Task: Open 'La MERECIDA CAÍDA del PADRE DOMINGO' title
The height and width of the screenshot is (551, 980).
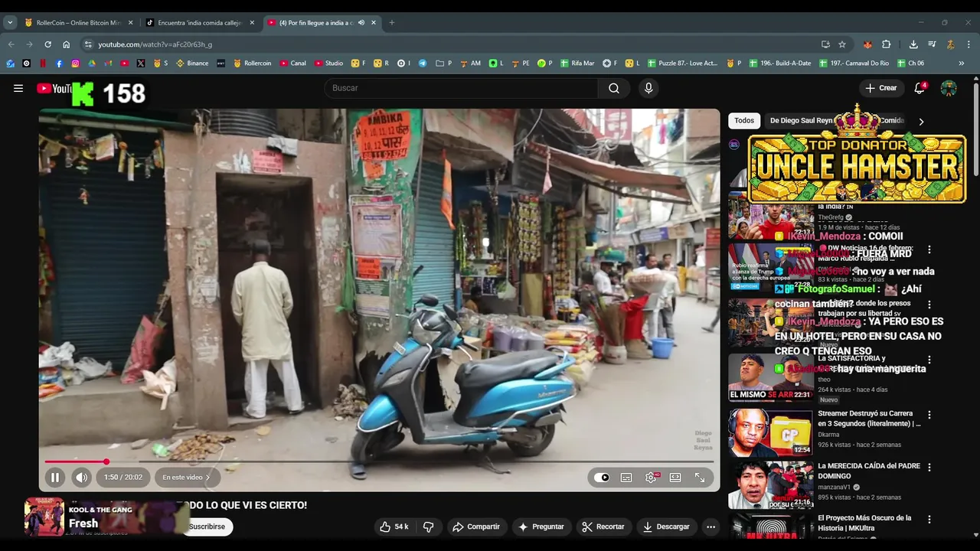Action: pyautogui.click(x=869, y=471)
